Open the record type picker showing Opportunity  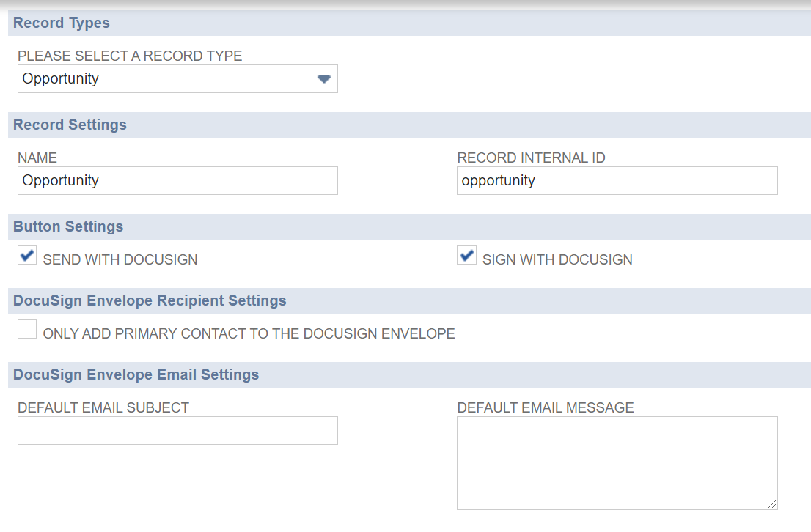176,78
